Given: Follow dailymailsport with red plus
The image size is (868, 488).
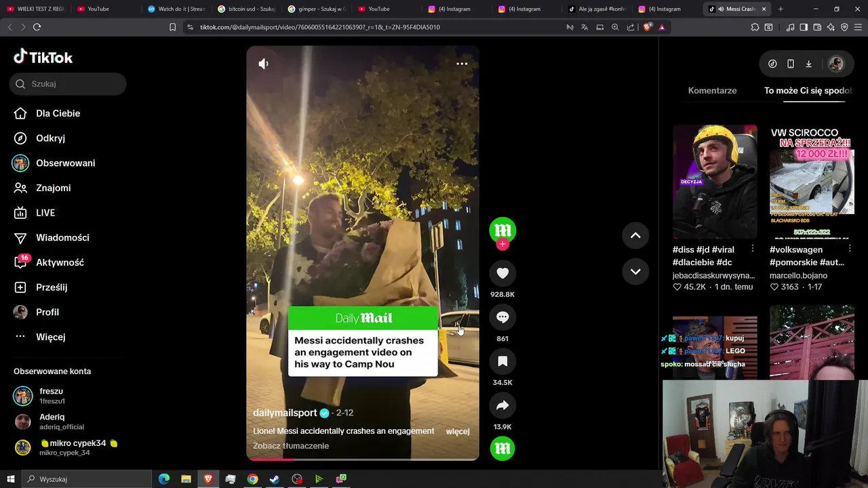Looking at the screenshot, I should [x=502, y=244].
